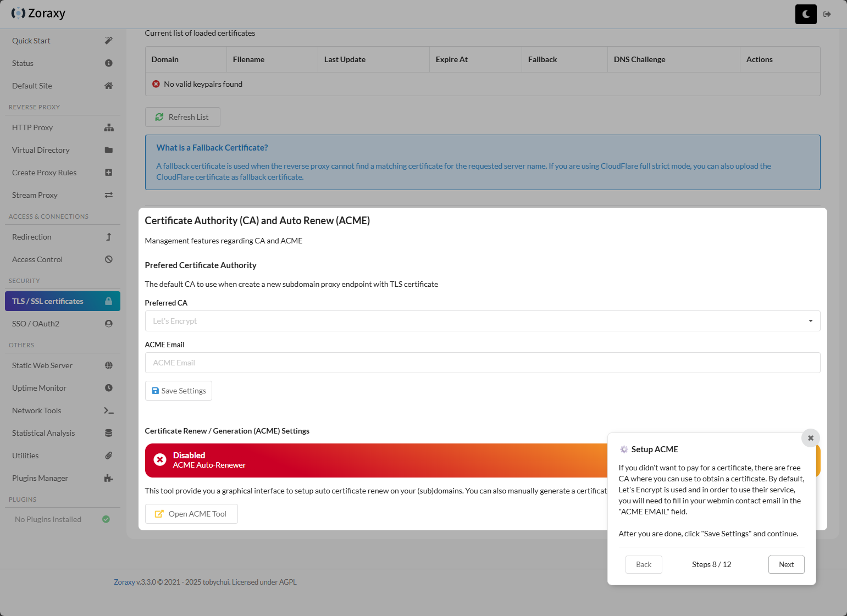This screenshot has height=616, width=847.
Task: Navigate to HTTP Proxy
Action: click(63, 127)
